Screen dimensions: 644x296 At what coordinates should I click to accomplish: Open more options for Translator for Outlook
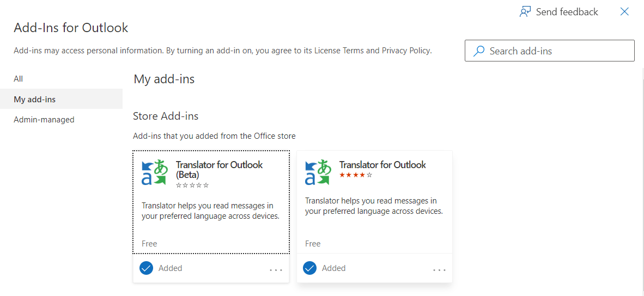440,270
